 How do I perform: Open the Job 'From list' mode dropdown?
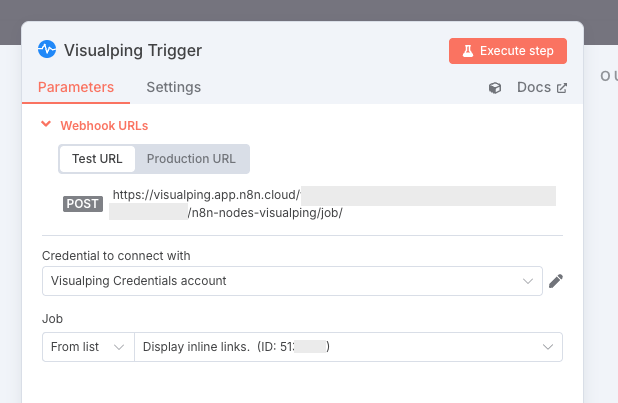88,347
